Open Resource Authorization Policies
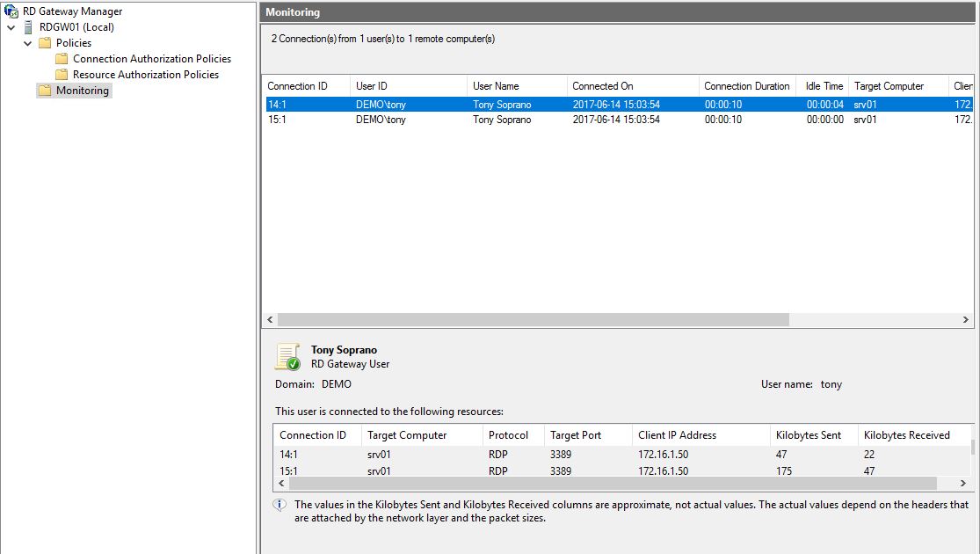Image resolution: width=980 pixels, height=554 pixels. [x=146, y=75]
